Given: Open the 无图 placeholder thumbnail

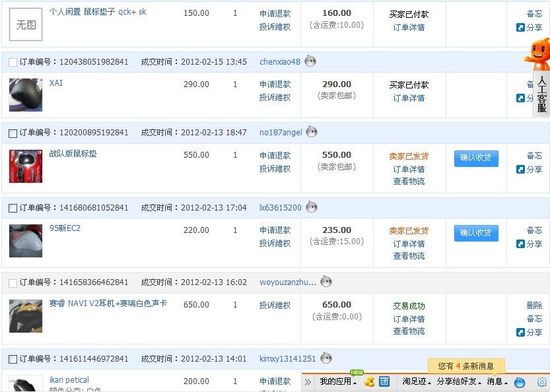Looking at the screenshot, I should [26, 24].
